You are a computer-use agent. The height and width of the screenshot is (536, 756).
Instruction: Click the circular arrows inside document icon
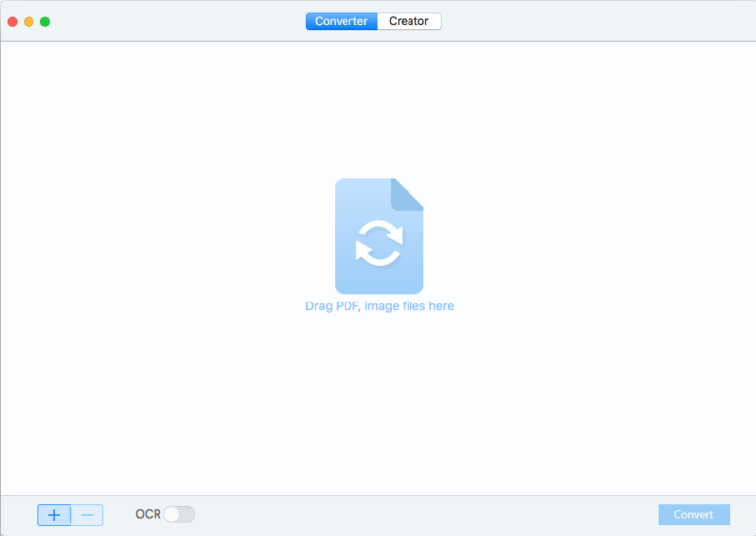(379, 242)
